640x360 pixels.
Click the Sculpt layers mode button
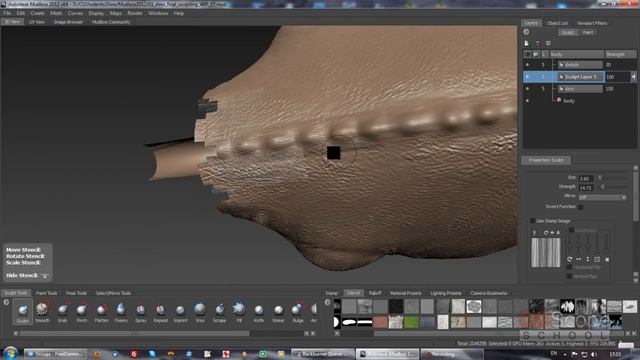click(x=568, y=33)
